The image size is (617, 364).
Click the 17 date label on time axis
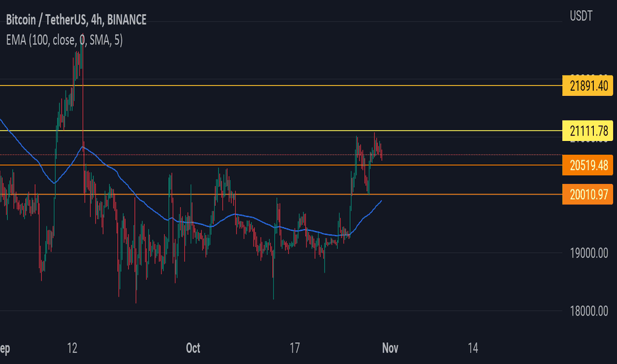click(295, 348)
